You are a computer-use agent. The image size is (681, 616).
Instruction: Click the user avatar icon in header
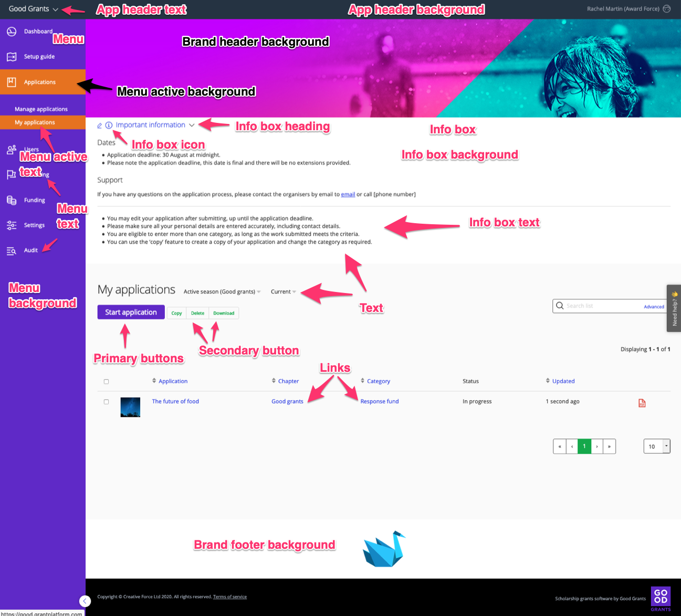tap(667, 8)
